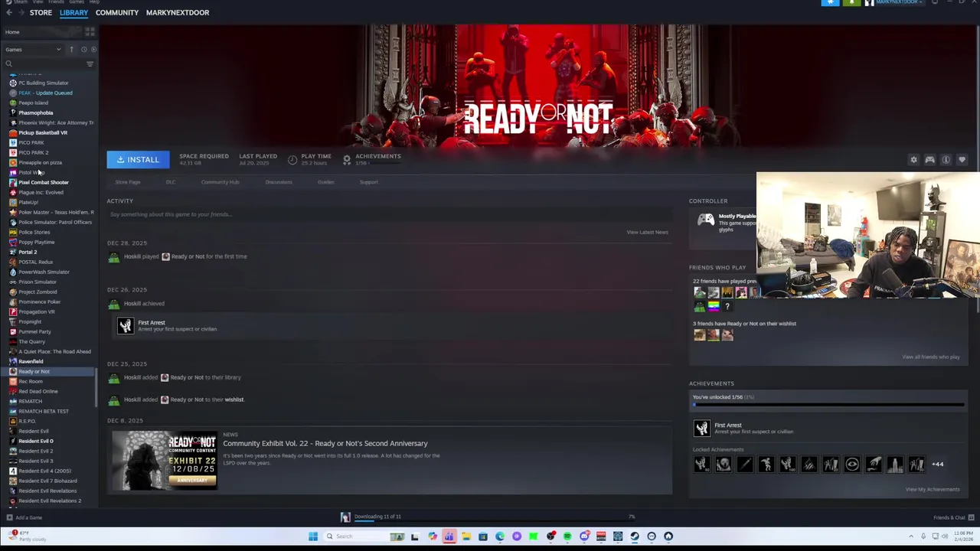Open the Steam icon in Windows taskbar
The image size is (980, 551).
[x=635, y=536]
